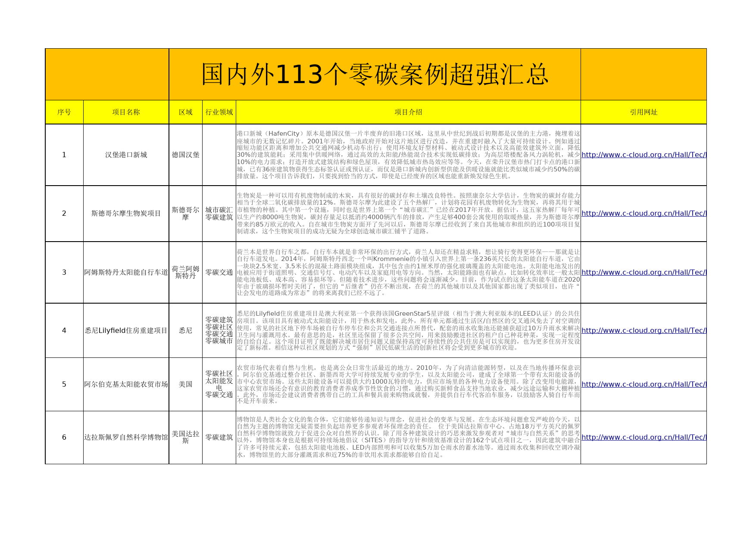
Task: Select the industry cell 城市碳汇 零碳建筑
Action: point(219,214)
